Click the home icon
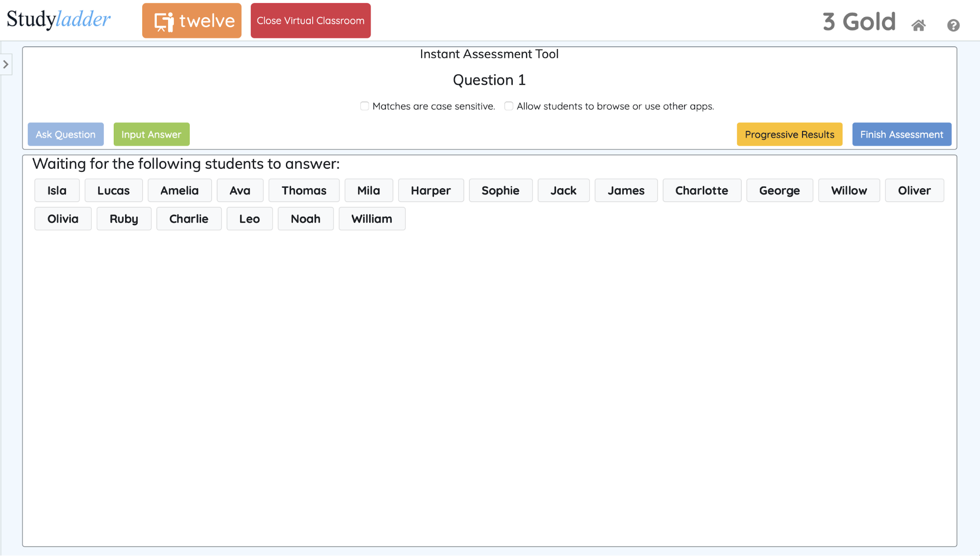This screenshot has width=980, height=556. point(918,25)
